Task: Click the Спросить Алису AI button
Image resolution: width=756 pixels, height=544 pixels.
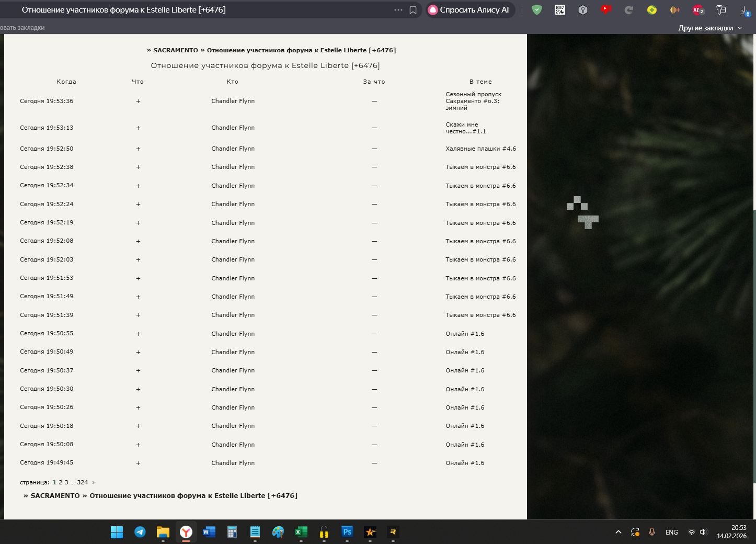Action: (471, 10)
